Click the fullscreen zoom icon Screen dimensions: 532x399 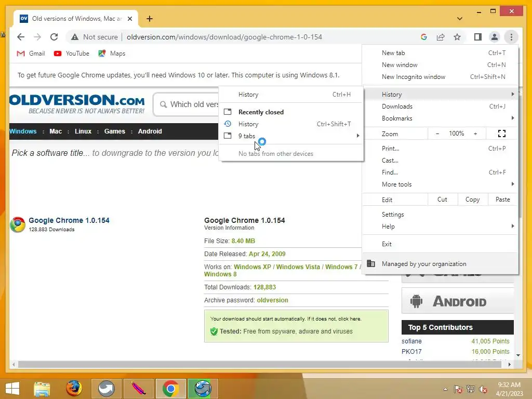click(x=502, y=134)
